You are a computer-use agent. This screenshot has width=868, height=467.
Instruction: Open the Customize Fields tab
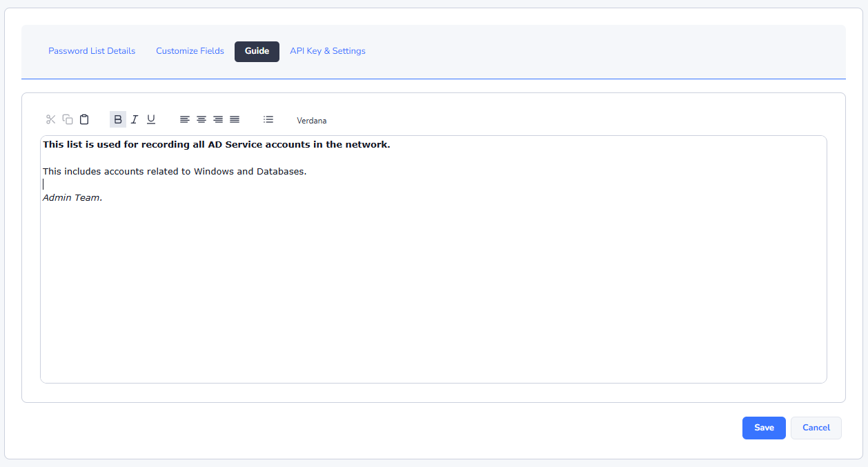click(190, 51)
